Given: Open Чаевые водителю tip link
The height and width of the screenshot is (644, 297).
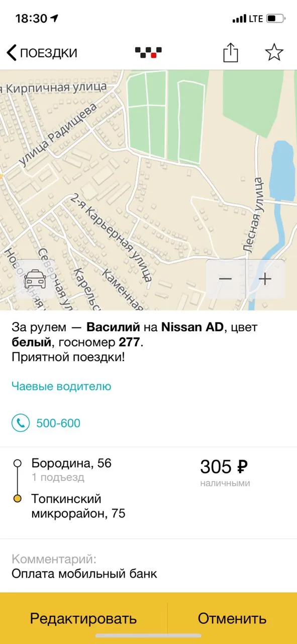Looking at the screenshot, I should click(61, 386).
